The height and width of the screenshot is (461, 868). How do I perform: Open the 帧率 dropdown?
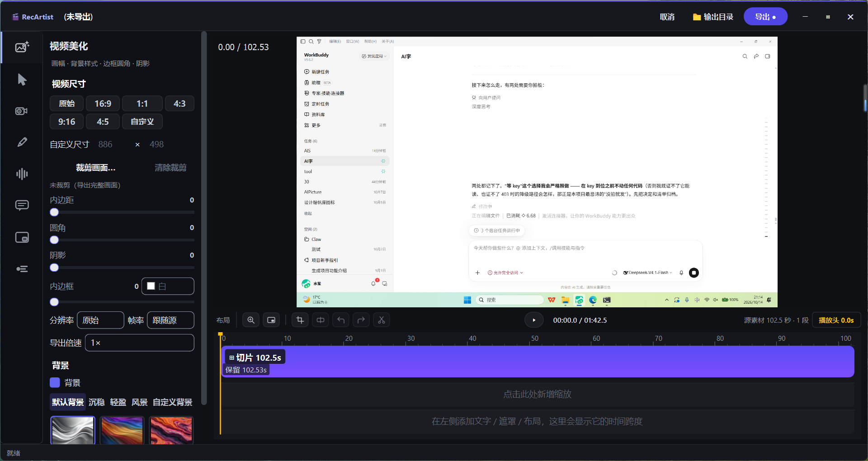click(x=170, y=320)
